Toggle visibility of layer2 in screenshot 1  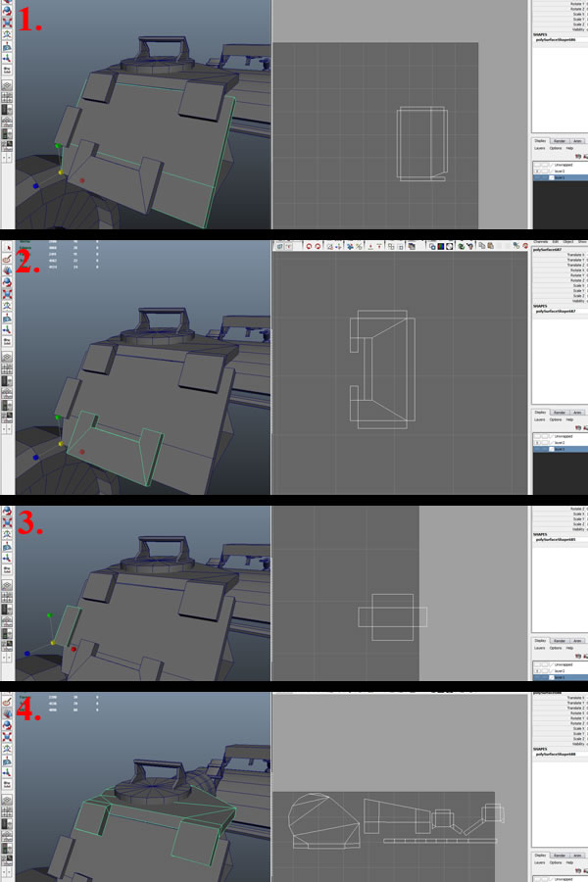point(537,171)
